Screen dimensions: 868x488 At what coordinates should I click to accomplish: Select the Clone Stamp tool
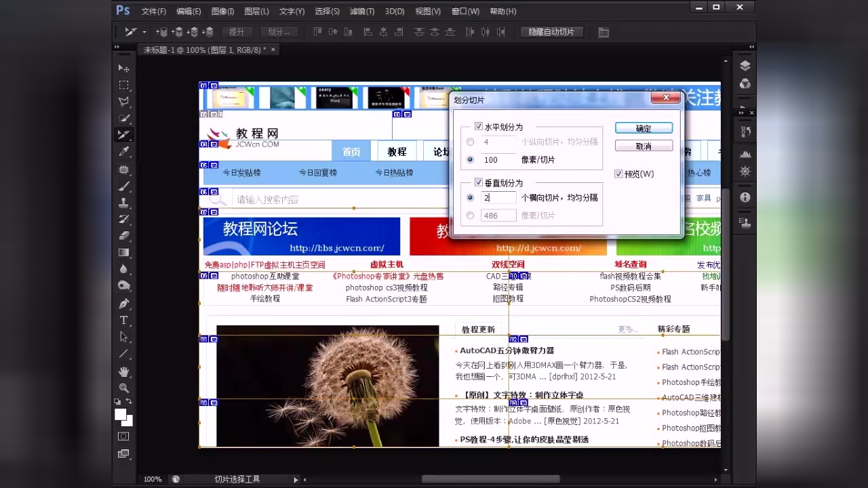coord(123,203)
